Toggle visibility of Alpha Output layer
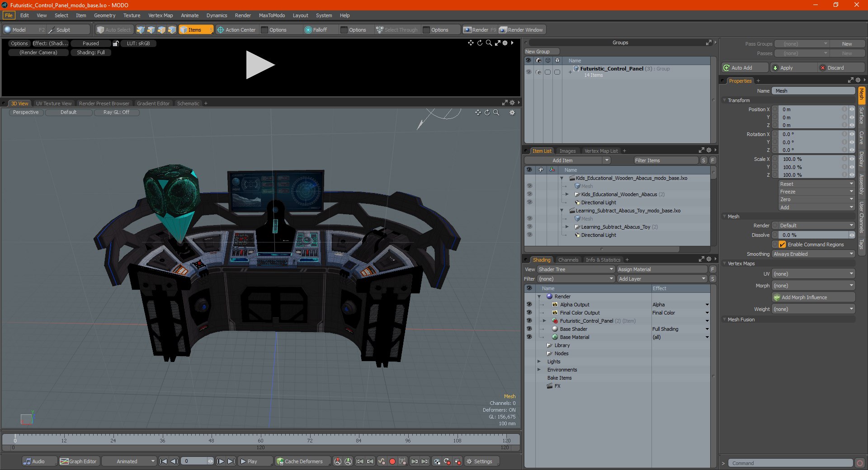The width and height of the screenshot is (868, 470). [529, 305]
